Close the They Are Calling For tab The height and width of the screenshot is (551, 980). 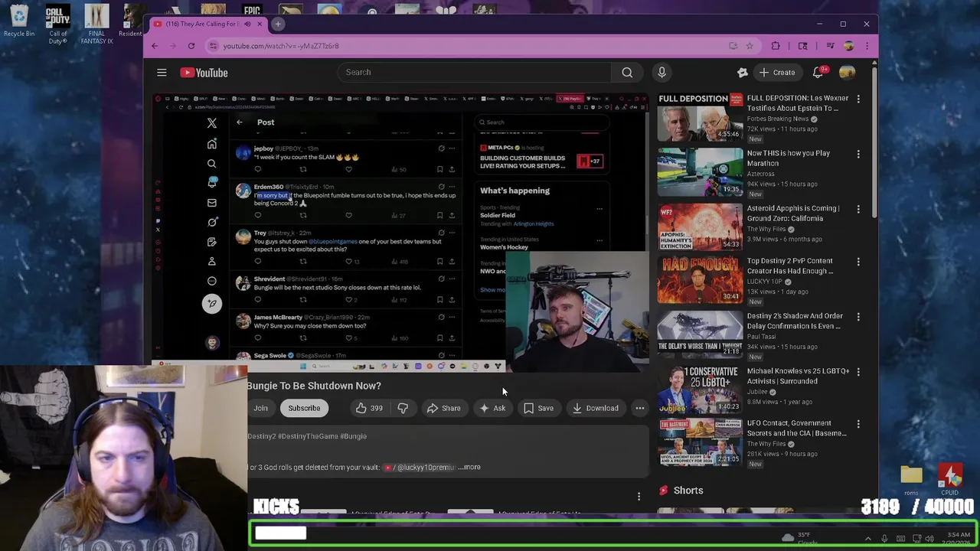tap(260, 24)
